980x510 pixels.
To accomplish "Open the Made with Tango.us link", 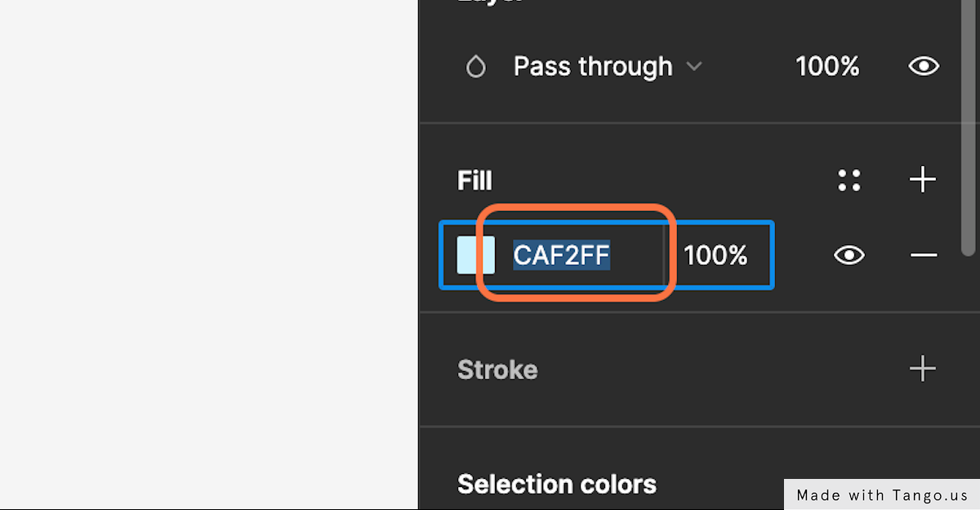I will [x=882, y=494].
